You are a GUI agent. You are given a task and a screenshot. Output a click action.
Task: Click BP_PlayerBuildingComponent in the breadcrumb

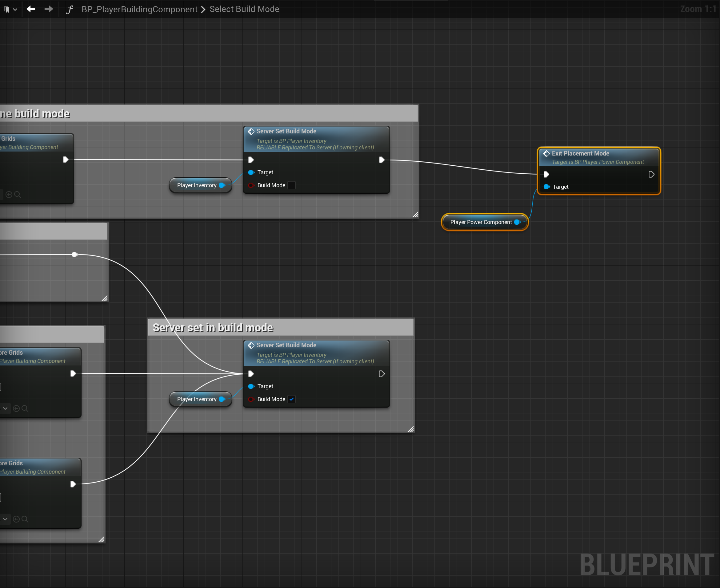[x=139, y=10]
